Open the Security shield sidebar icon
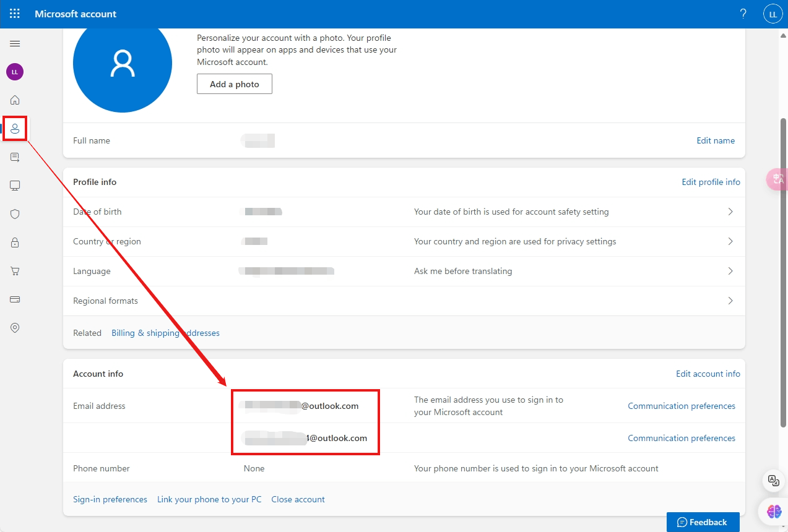Image resolution: width=788 pixels, height=532 pixels. coord(15,214)
